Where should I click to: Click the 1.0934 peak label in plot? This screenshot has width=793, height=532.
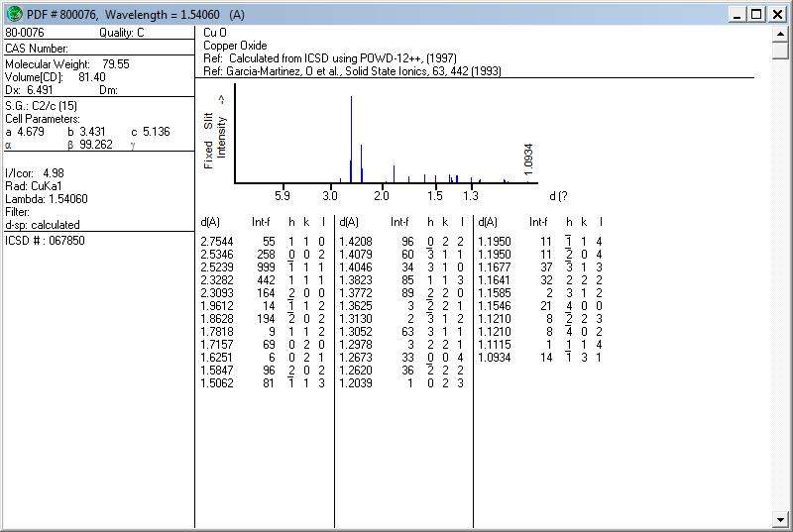click(528, 160)
